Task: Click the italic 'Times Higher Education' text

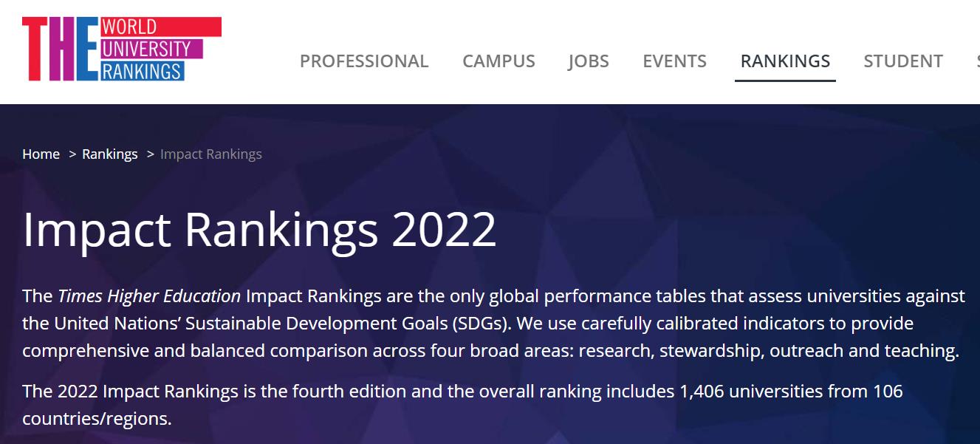Action: pos(149,296)
